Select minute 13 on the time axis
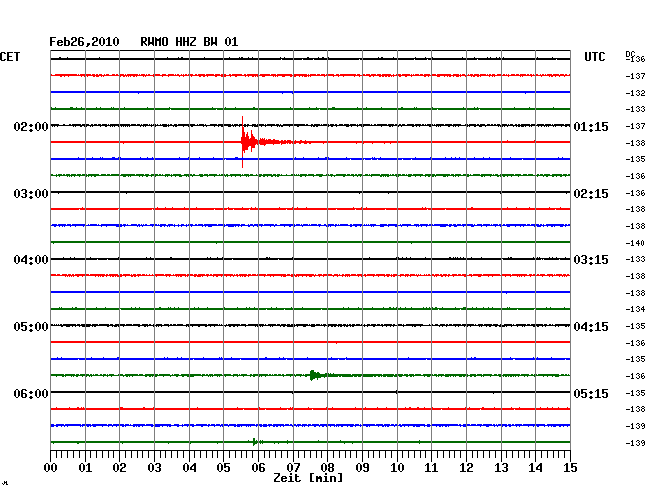 pos(501,467)
